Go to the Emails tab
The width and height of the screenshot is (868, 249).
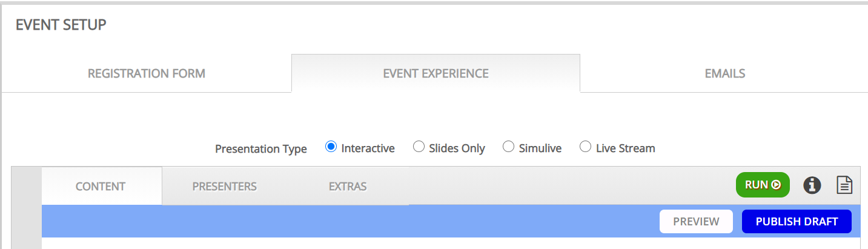coord(724,74)
